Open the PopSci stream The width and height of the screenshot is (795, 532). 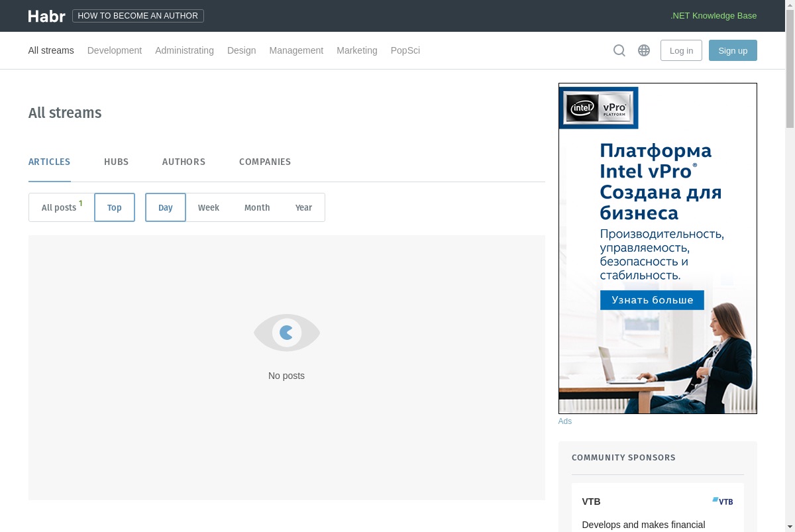pyautogui.click(x=405, y=50)
